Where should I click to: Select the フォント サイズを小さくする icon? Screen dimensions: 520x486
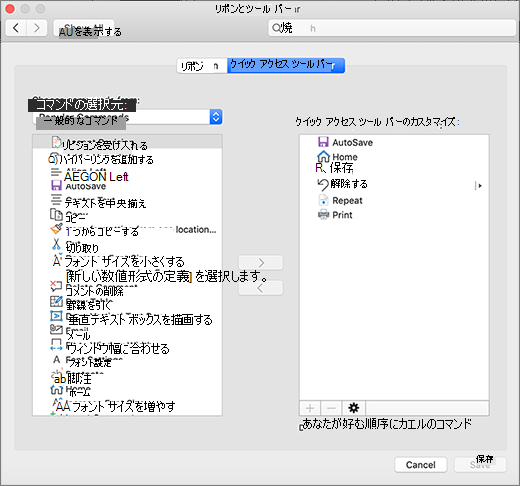tap(57, 261)
